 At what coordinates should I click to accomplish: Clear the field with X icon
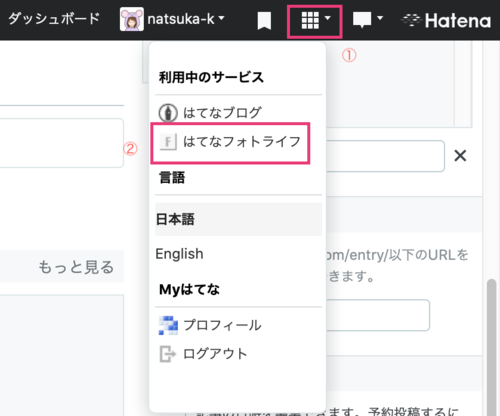460,156
